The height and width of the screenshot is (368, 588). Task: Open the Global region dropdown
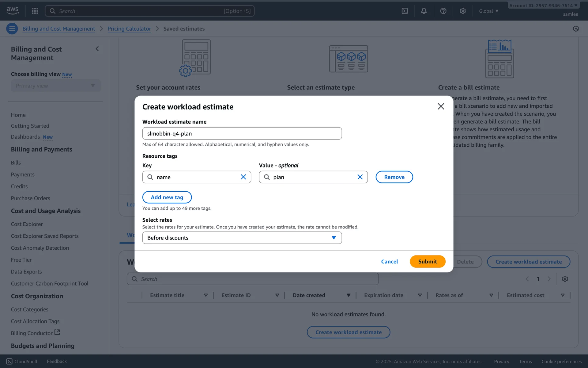[x=488, y=11]
